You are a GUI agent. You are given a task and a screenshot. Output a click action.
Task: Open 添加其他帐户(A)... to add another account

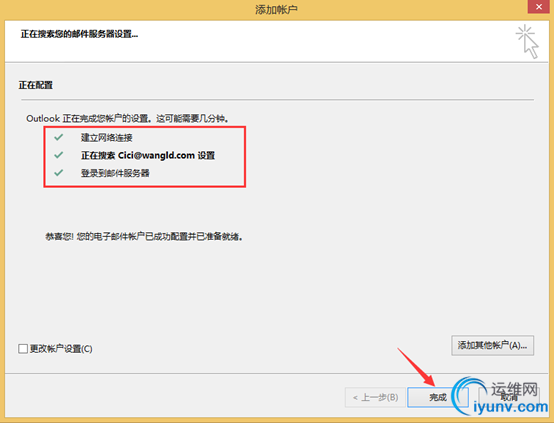coord(492,345)
